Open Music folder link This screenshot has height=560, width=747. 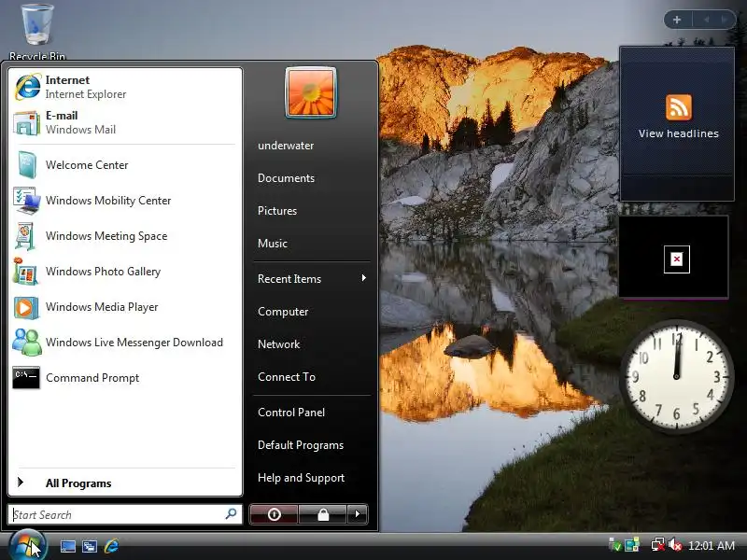click(x=273, y=244)
